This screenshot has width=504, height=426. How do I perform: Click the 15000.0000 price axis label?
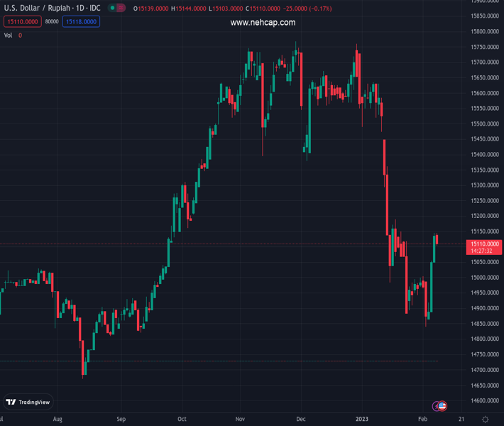coord(485,278)
